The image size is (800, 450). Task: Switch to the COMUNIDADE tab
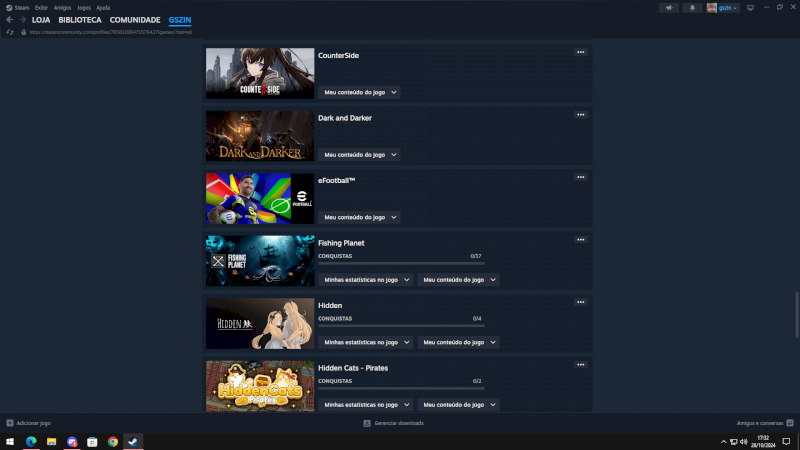135,20
